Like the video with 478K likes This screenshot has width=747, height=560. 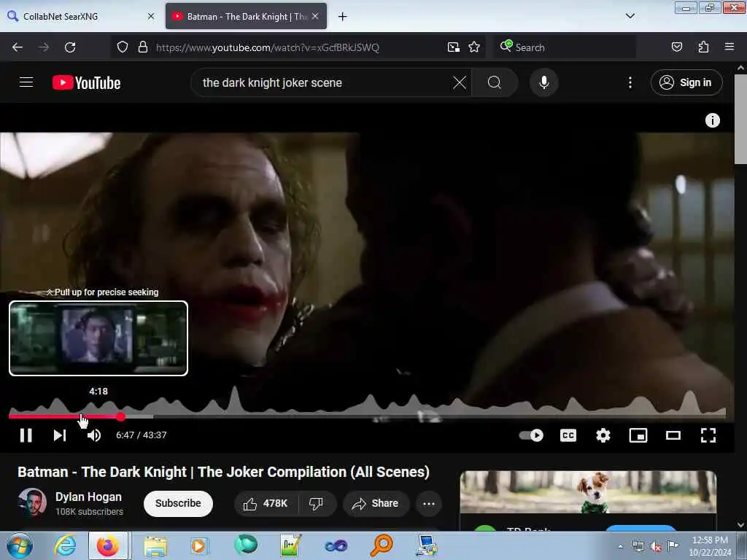pos(266,503)
